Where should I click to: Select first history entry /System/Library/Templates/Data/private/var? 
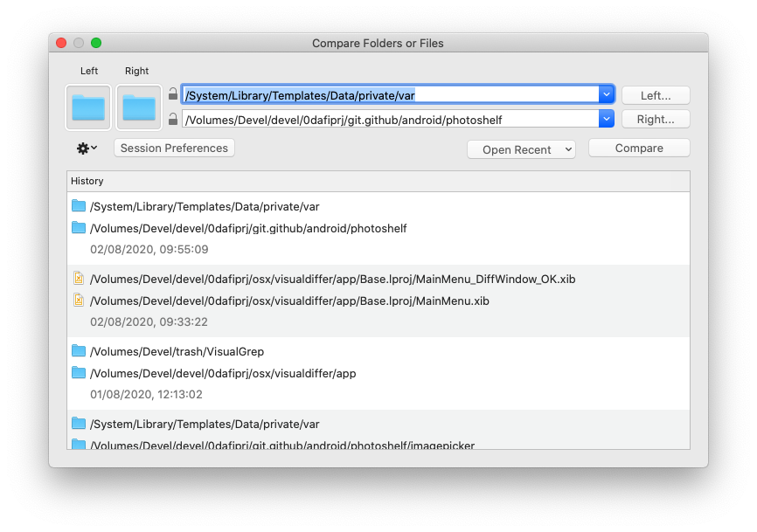(205, 206)
